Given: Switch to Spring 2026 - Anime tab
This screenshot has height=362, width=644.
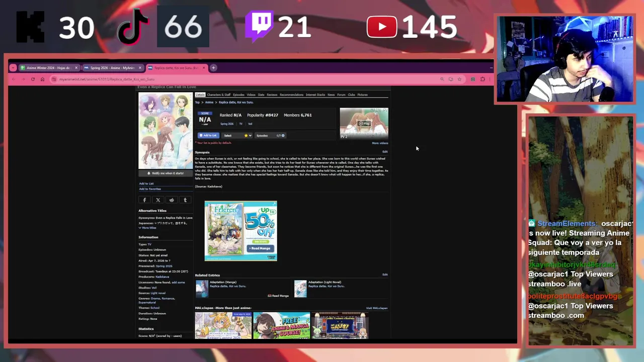Looking at the screenshot, I should (x=112, y=67).
